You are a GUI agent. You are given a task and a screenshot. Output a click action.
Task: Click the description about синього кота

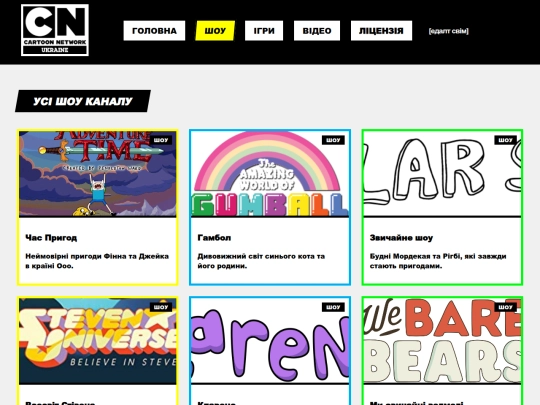point(261,261)
